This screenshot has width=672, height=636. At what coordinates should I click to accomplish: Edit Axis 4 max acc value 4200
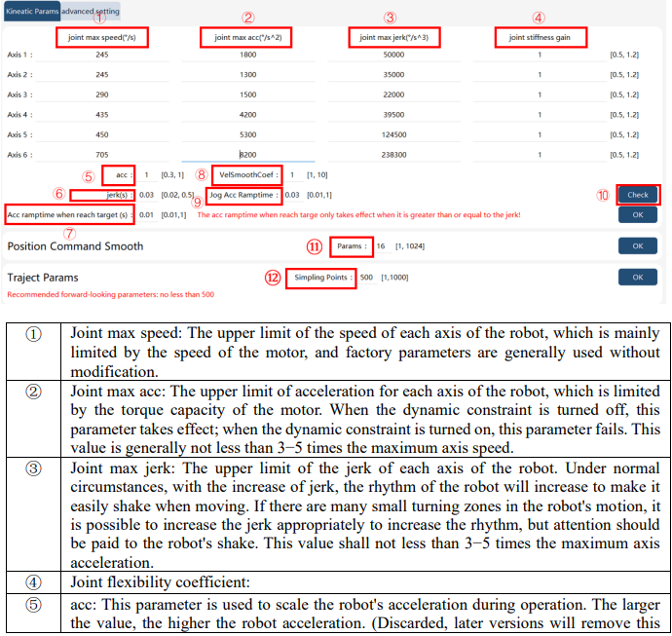[248, 115]
